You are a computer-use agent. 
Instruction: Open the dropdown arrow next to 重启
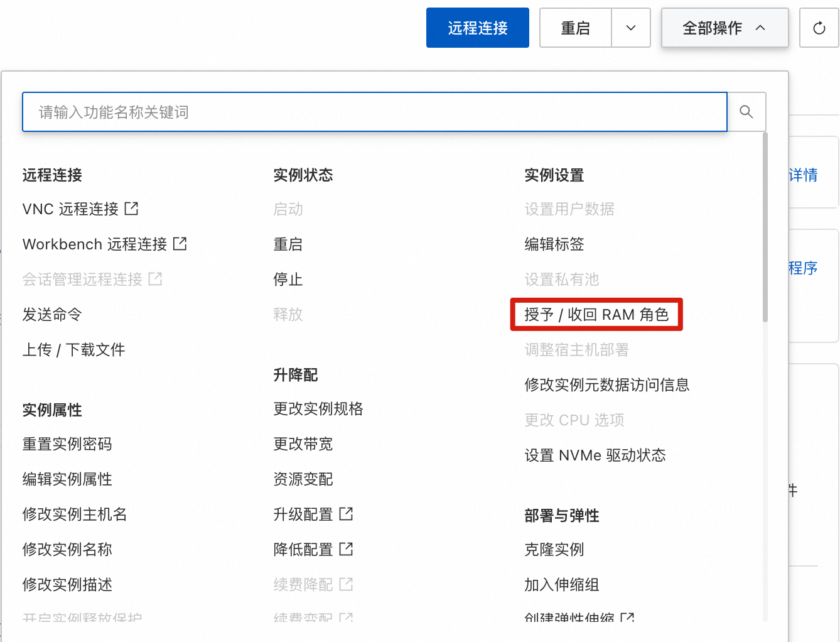tap(631, 28)
